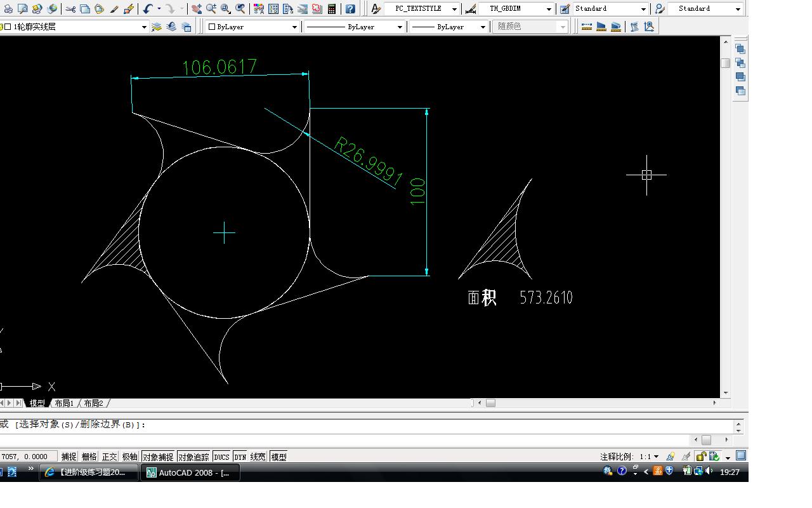Open the lineweight ByLayer dropdown
This screenshot has width=812, height=508.
pyautogui.click(x=449, y=27)
